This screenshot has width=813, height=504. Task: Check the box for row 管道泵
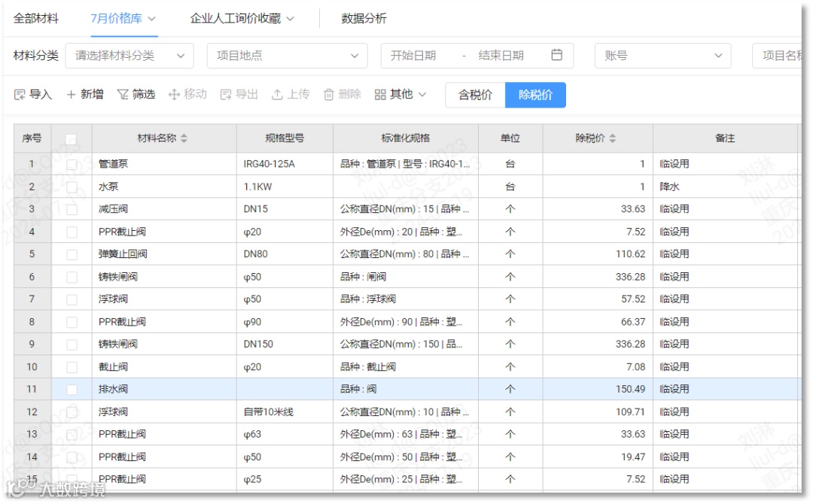(72, 165)
